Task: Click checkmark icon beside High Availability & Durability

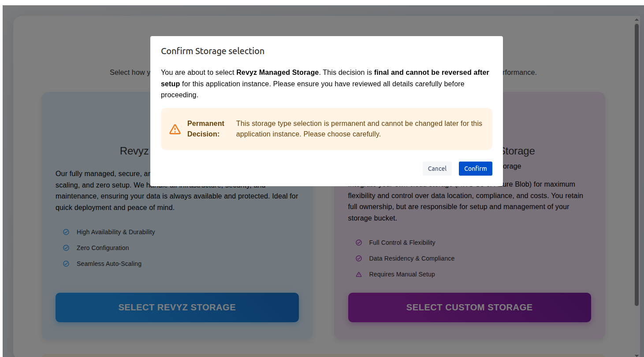Action: point(66,232)
